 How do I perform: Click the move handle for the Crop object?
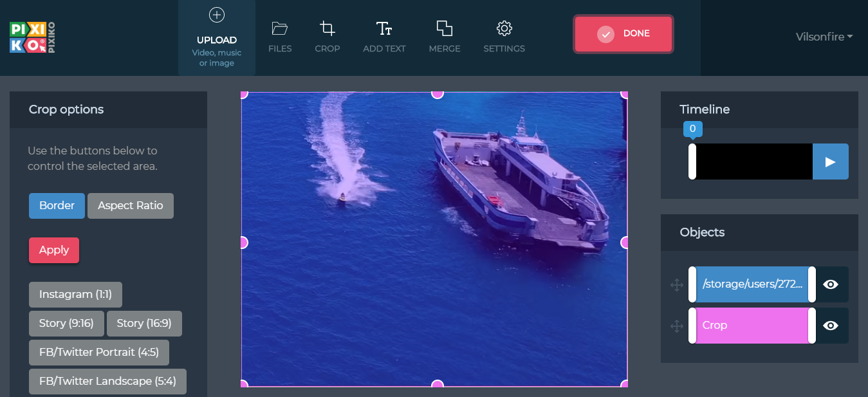tap(677, 326)
